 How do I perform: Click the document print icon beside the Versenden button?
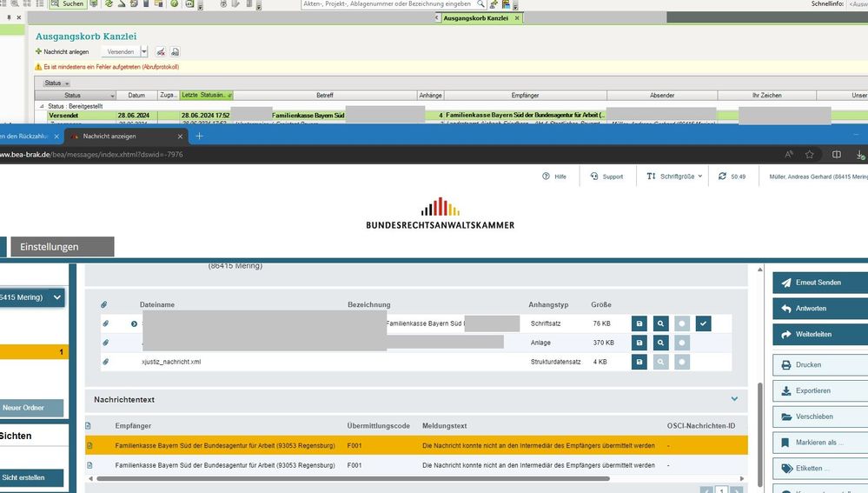point(175,51)
